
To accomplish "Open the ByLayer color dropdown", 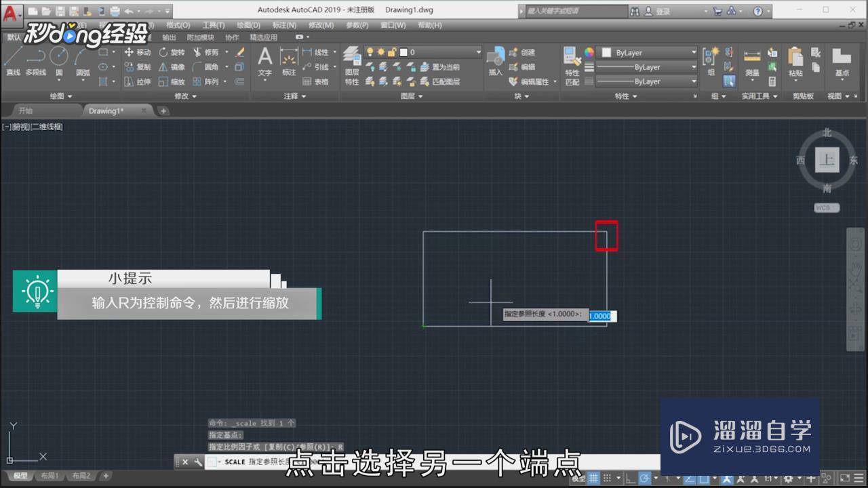I will pos(647,52).
